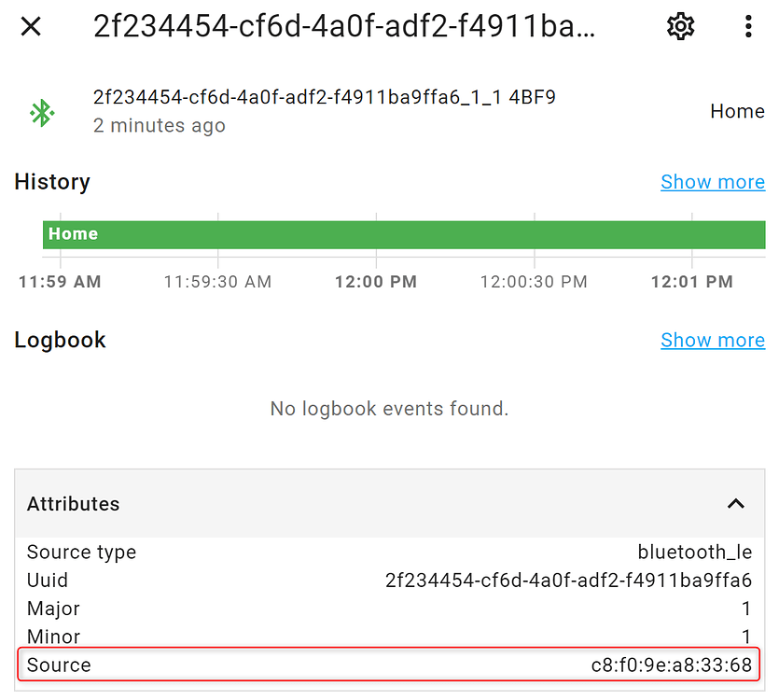
Task: Click the Attributes panel header
Action: click(x=73, y=504)
